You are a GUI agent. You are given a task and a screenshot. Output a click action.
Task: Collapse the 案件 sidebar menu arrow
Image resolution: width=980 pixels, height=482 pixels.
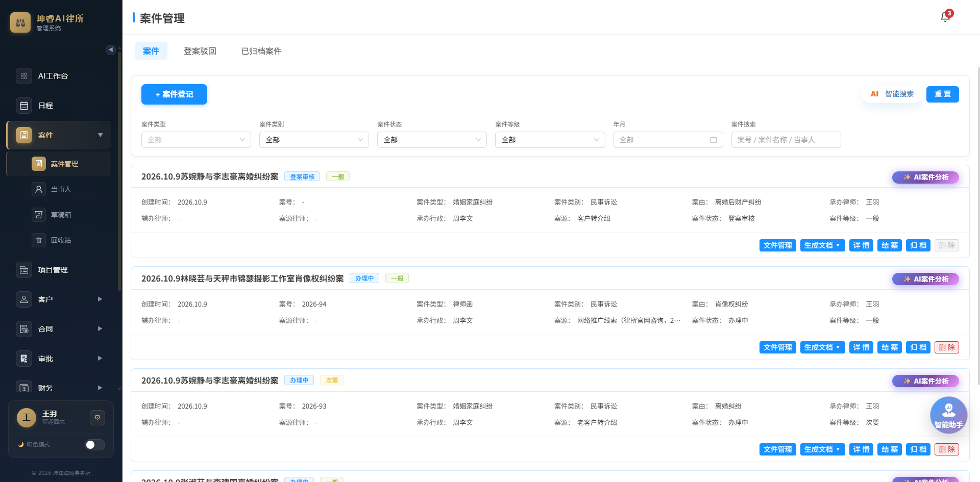click(x=101, y=135)
